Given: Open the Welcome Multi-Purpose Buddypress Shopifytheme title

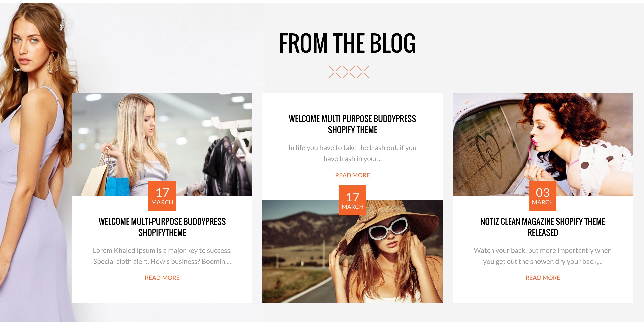Looking at the screenshot, I should 162,227.
